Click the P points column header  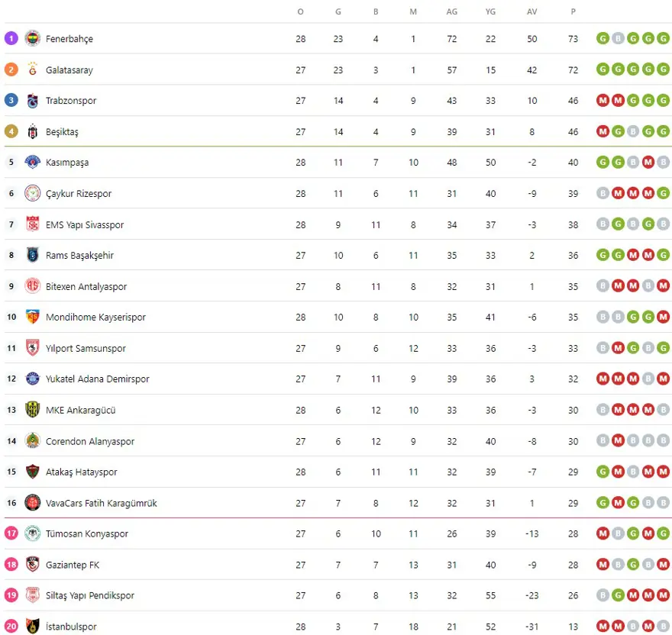coord(573,11)
